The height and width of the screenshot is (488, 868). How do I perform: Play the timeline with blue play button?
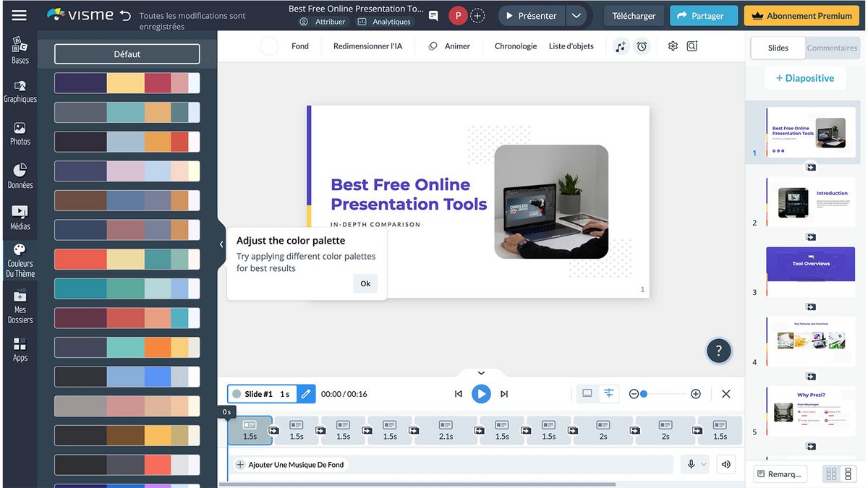481,394
